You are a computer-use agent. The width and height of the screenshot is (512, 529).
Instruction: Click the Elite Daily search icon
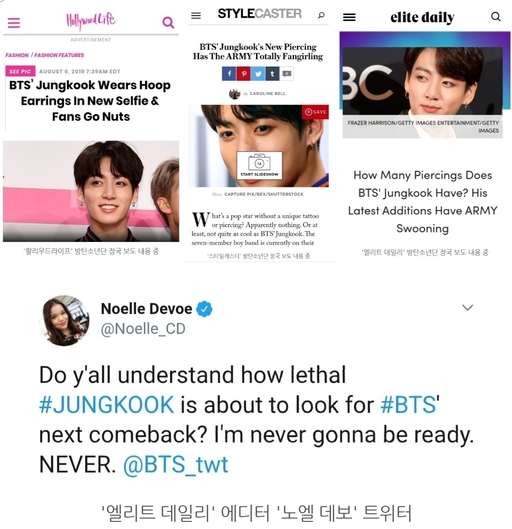tap(495, 17)
